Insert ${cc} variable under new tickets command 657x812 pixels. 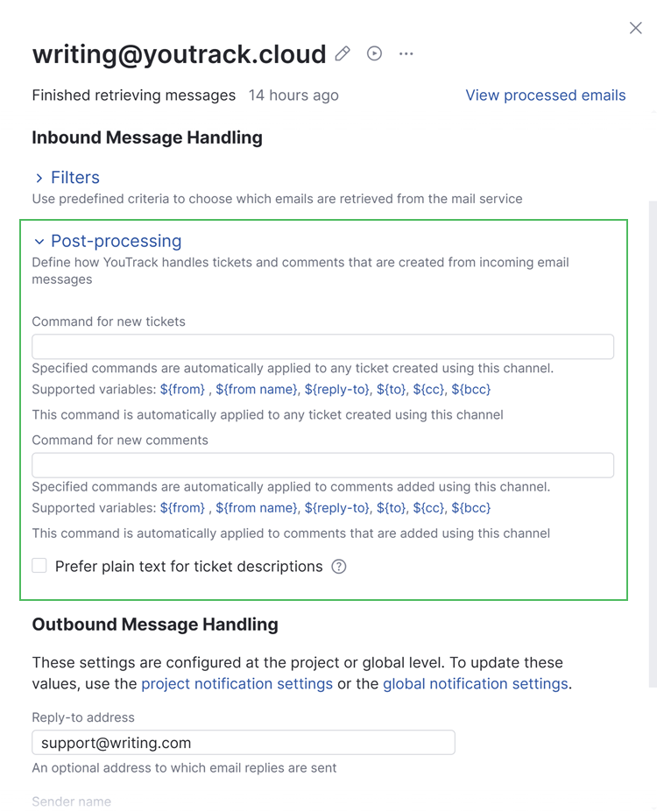point(428,389)
